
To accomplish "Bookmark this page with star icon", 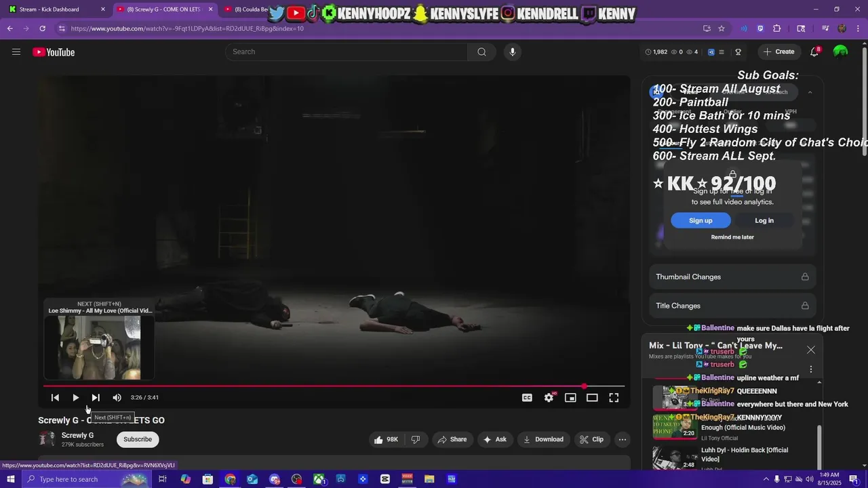I will 722,28.
